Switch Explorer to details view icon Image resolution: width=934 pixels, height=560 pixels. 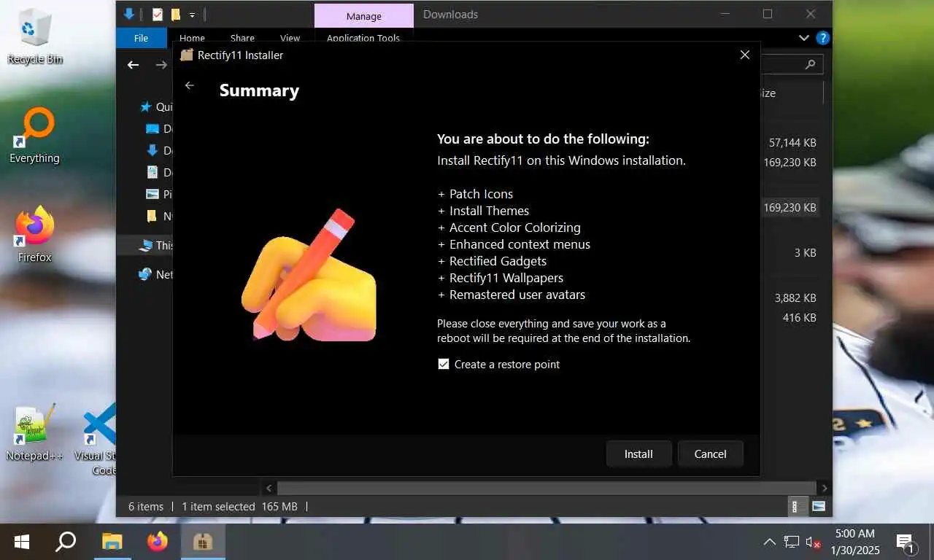pos(797,506)
